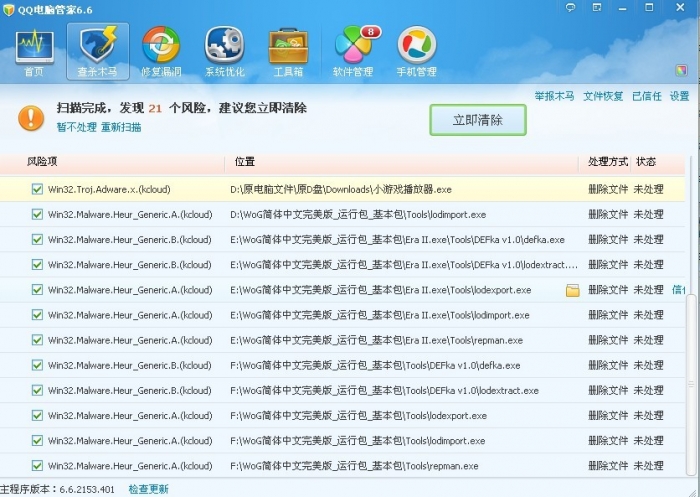
Task: Click the version text 6.6.2153.401
Action: click(87, 489)
